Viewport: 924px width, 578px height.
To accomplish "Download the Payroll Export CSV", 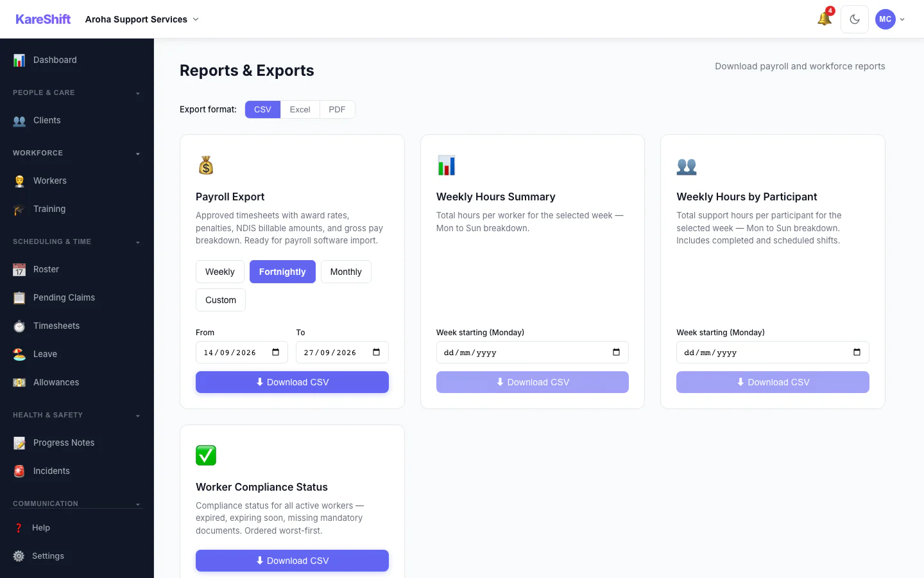I will click(x=292, y=382).
